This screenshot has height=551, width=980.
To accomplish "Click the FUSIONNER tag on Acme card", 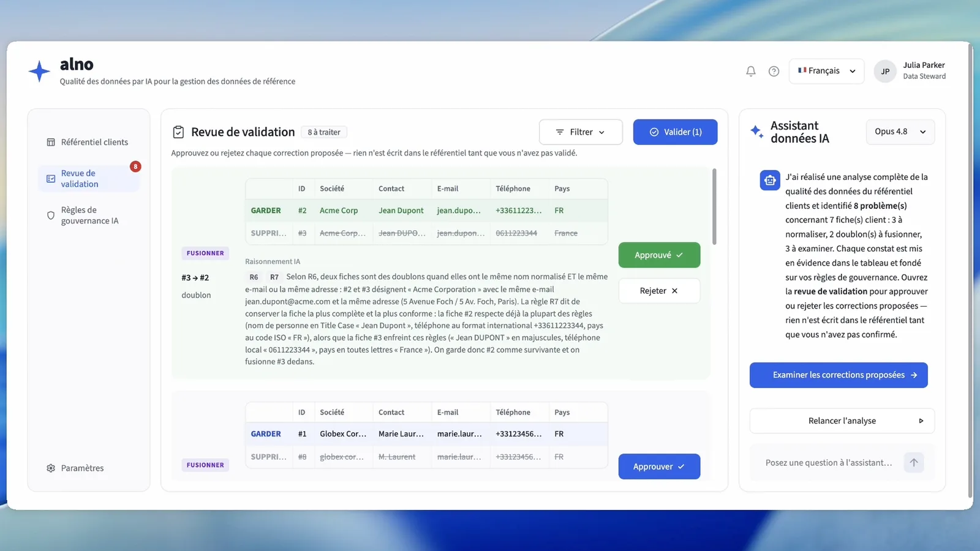I will (205, 253).
